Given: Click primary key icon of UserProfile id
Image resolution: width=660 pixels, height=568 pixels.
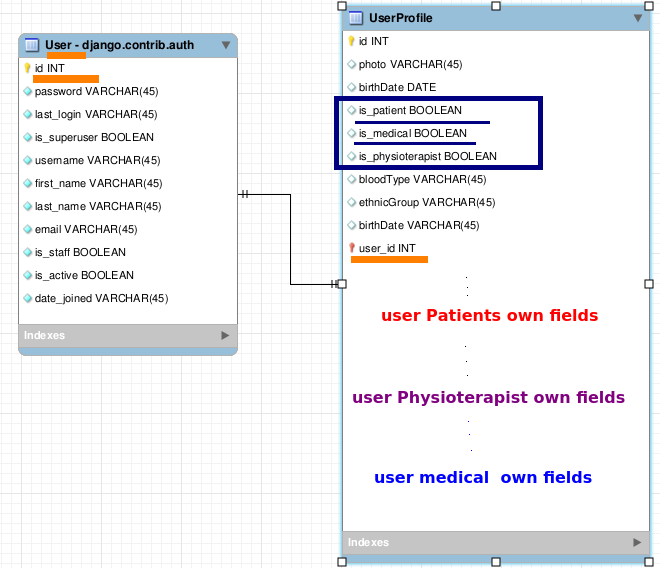Looking at the screenshot, I should point(351,41).
